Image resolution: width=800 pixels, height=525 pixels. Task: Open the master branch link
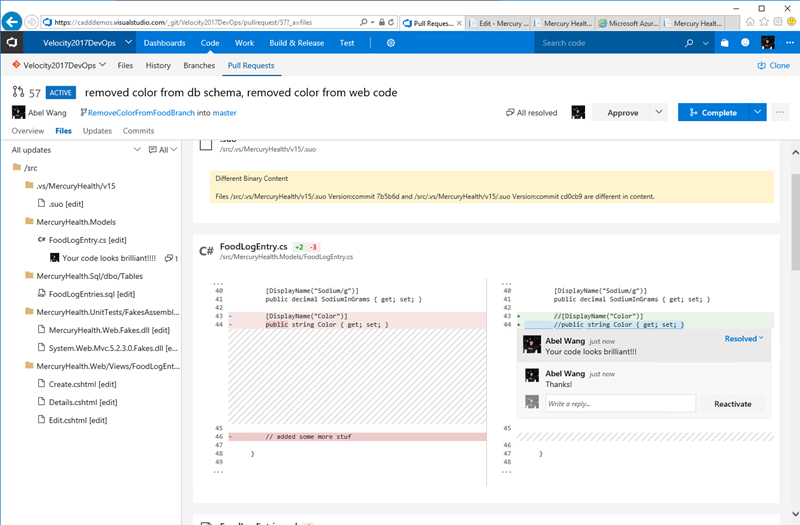(x=224, y=113)
